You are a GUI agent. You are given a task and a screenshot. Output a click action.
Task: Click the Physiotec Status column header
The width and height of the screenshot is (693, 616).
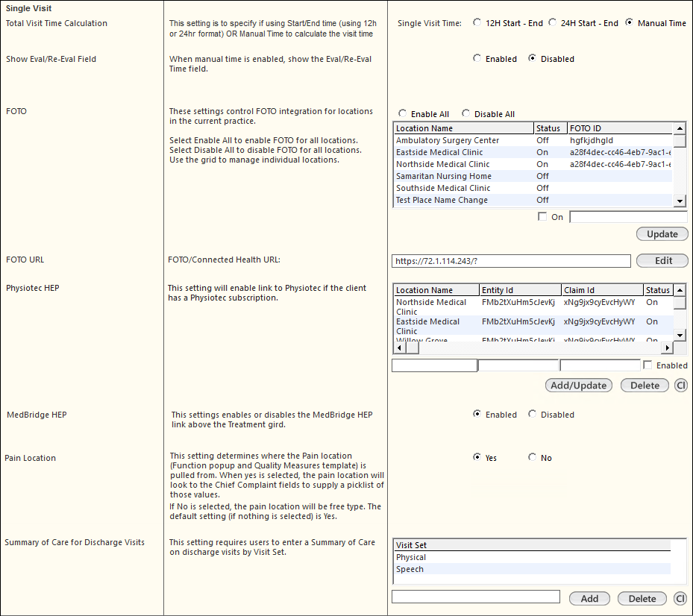(659, 290)
